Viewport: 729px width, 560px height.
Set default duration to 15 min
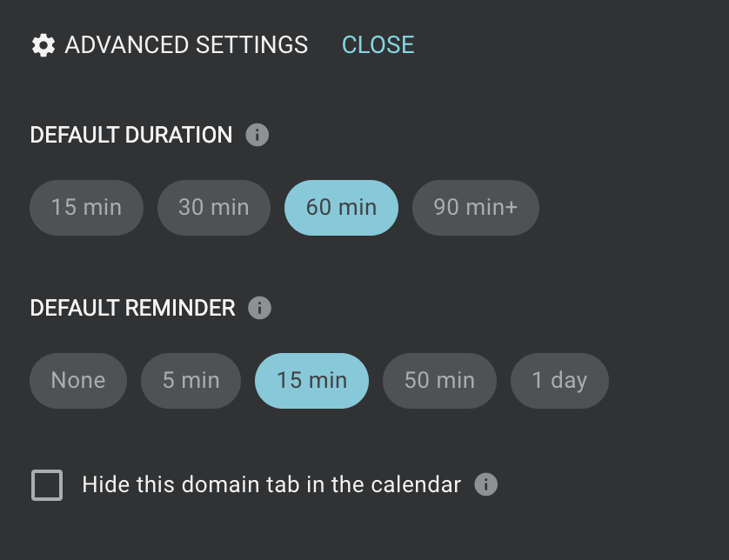point(86,207)
